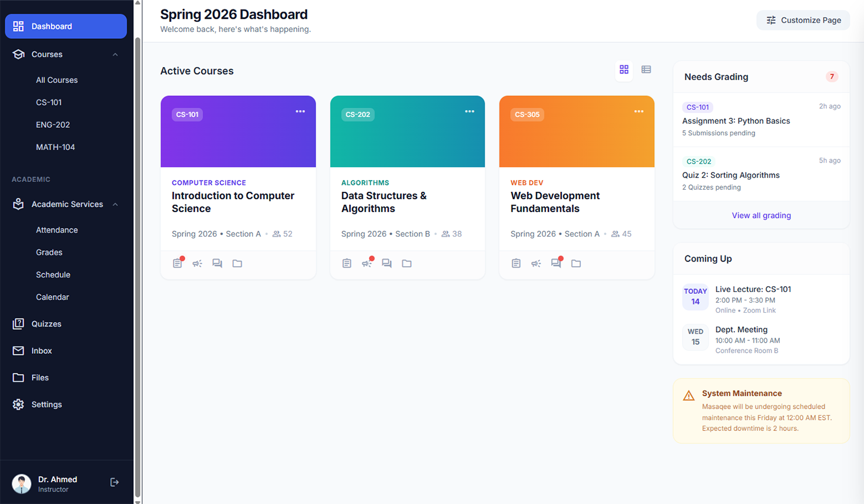Click the View all grading link
Viewport: 864px width, 504px height.
(x=761, y=215)
